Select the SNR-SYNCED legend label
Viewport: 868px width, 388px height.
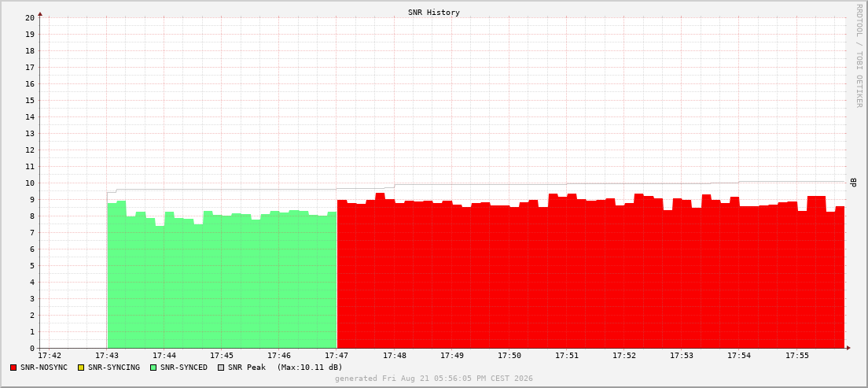tap(184, 368)
